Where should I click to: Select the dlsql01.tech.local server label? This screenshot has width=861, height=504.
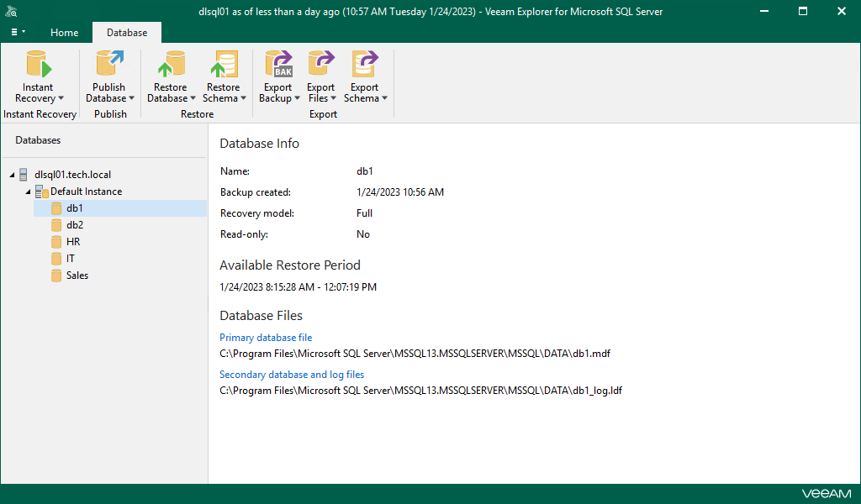(72, 175)
